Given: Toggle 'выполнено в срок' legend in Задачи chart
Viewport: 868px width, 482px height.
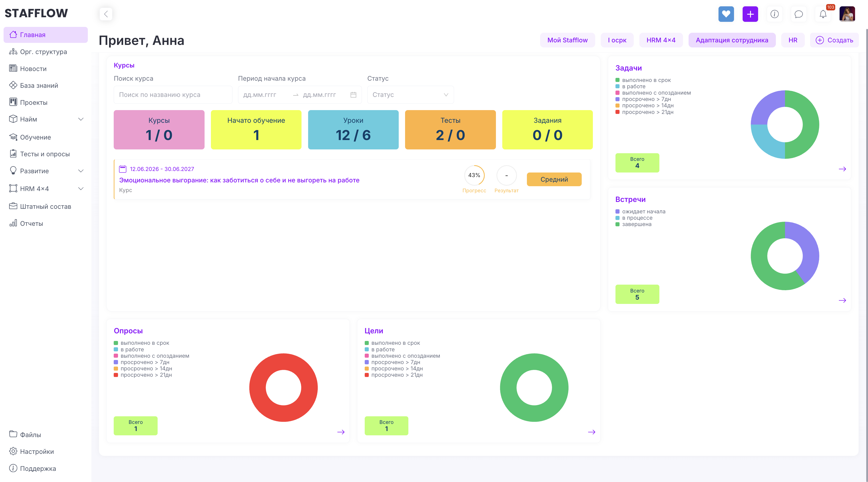Looking at the screenshot, I should pos(643,80).
